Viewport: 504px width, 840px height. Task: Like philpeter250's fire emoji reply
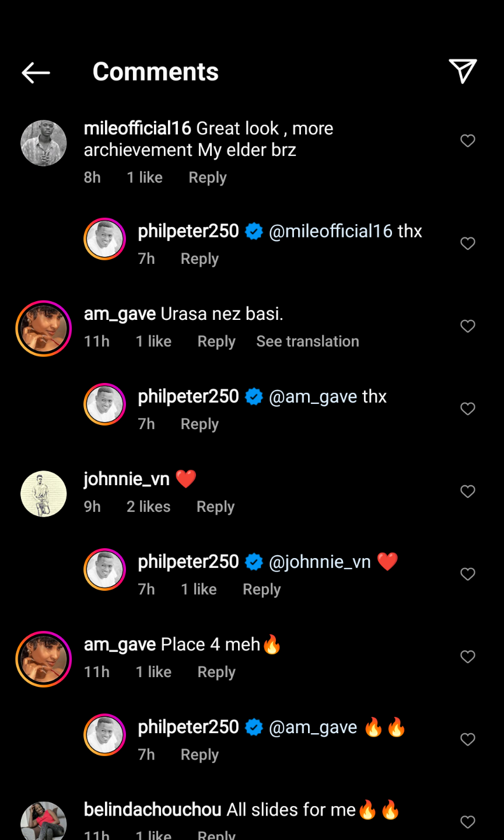pos(468,740)
